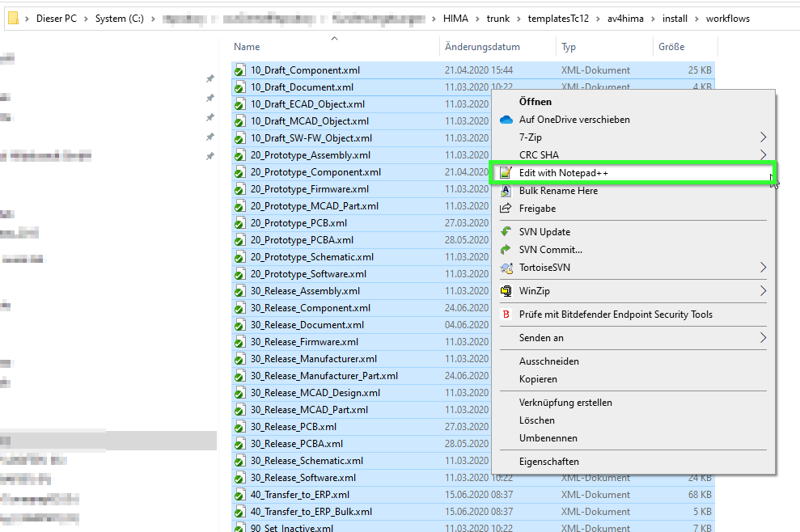Image resolution: width=800 pixels, height=532 pixels.
Task: Choose Öffnen from the context menu
Action: pos(535,102)
